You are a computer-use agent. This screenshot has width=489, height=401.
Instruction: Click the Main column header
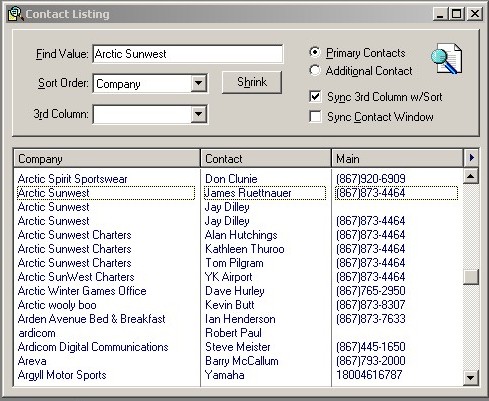point(397,158)
